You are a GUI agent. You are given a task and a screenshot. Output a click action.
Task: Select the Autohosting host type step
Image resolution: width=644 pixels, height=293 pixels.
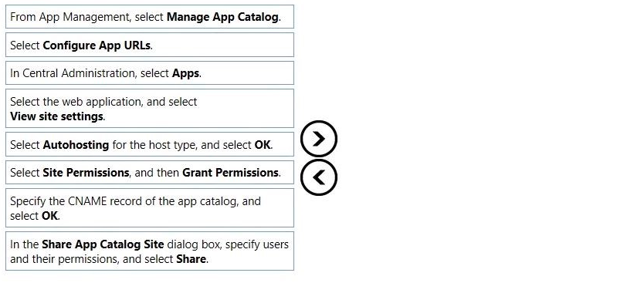tap(150, 144)
